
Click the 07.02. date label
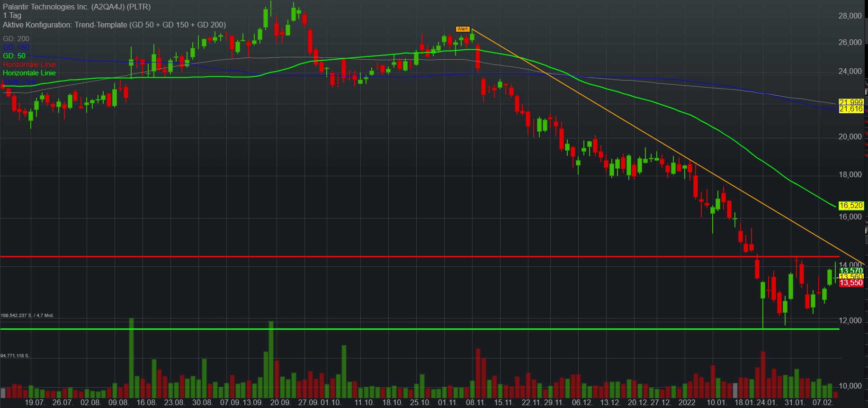[x=823, y=403]
